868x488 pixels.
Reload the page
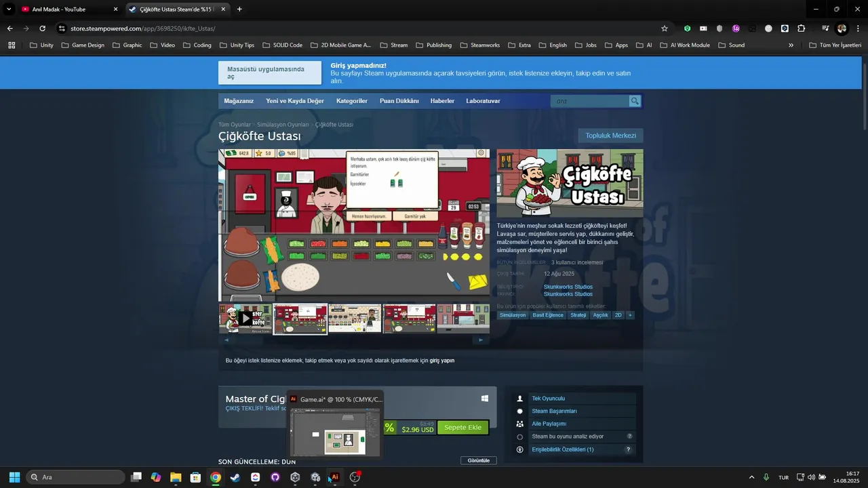point(42,28)
